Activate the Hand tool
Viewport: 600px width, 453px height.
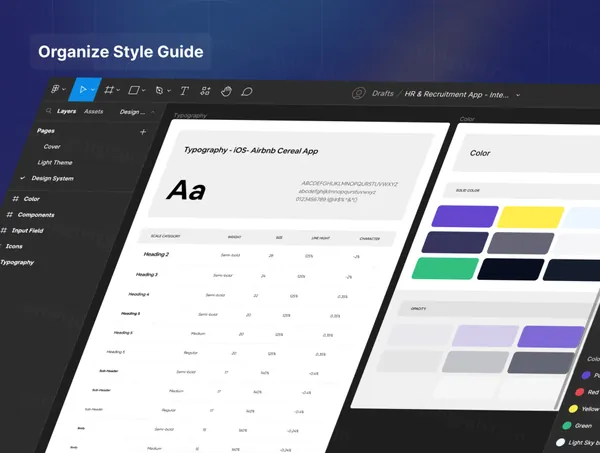point(226,91)
